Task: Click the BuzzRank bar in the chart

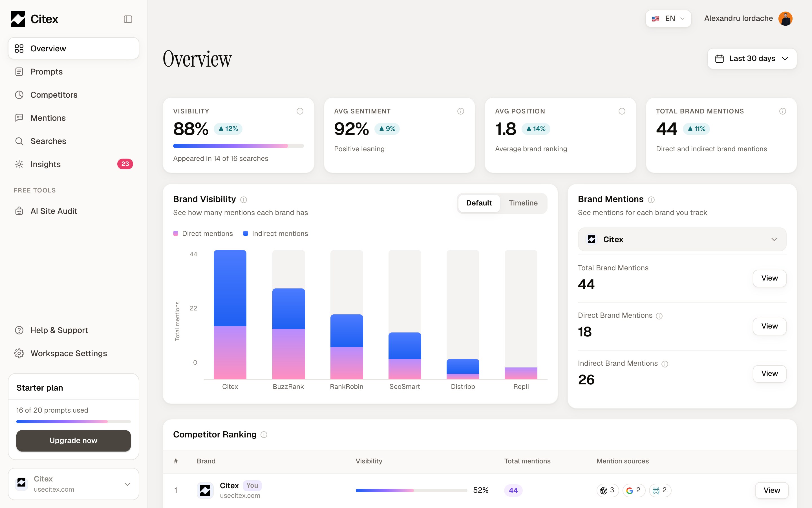Action: [288, 334]
